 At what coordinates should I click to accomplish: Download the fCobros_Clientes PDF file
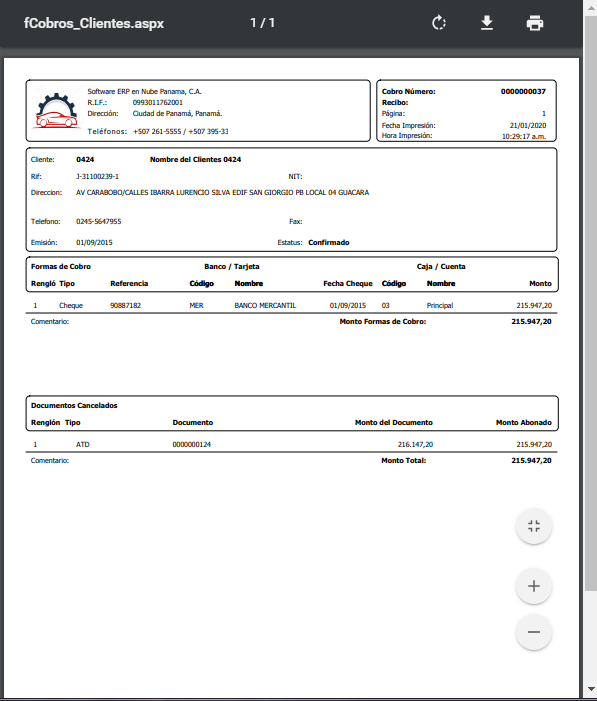(x=487, y=23)
